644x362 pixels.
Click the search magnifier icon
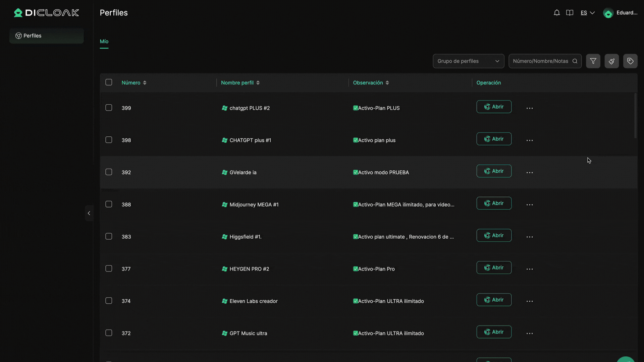pyautogui.click(x=575, y=61)
